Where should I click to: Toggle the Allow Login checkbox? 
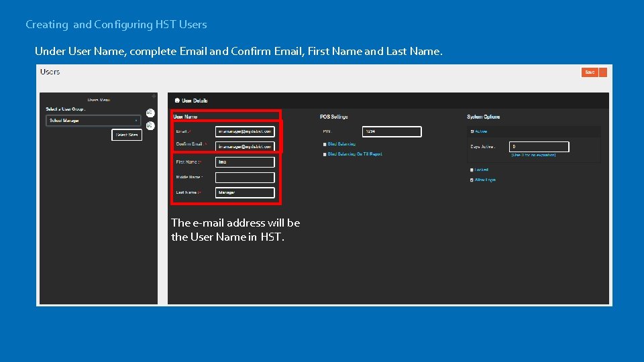point(472,180)
